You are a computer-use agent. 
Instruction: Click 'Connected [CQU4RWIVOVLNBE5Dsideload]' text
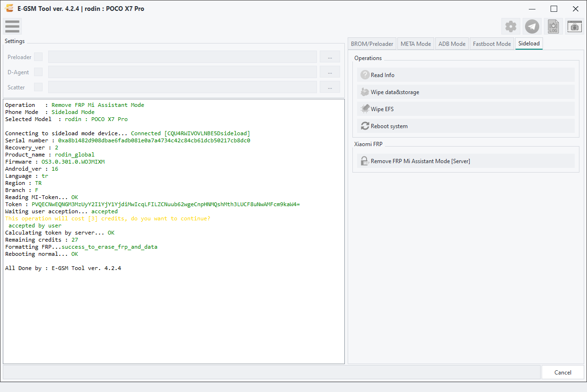(x=191, y=133)
